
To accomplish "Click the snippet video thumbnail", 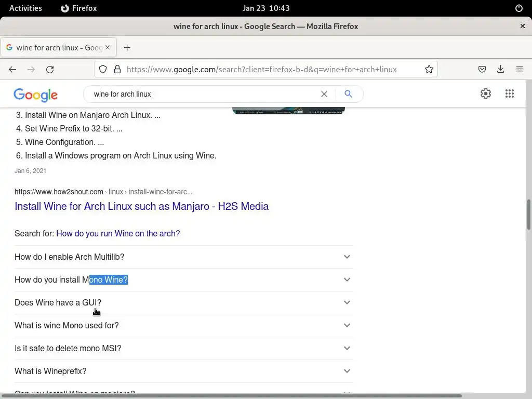I will (x=288, y=111).
